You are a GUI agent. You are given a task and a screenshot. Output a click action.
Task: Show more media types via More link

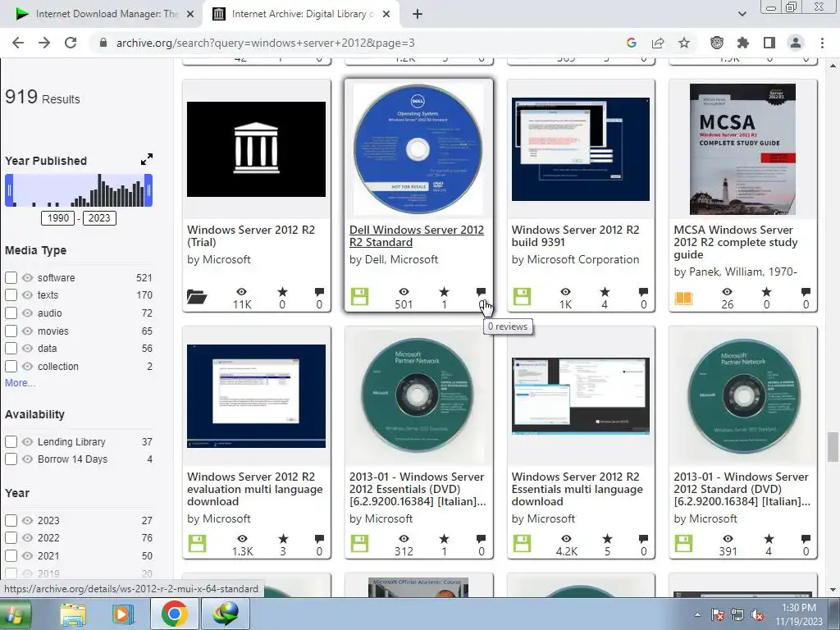20,383
